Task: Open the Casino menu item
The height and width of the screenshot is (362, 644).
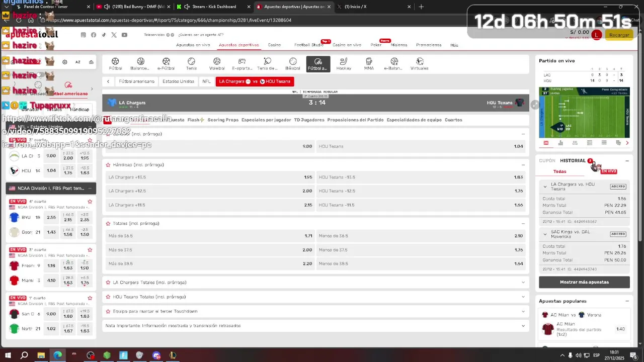Action: coord(274,45)
